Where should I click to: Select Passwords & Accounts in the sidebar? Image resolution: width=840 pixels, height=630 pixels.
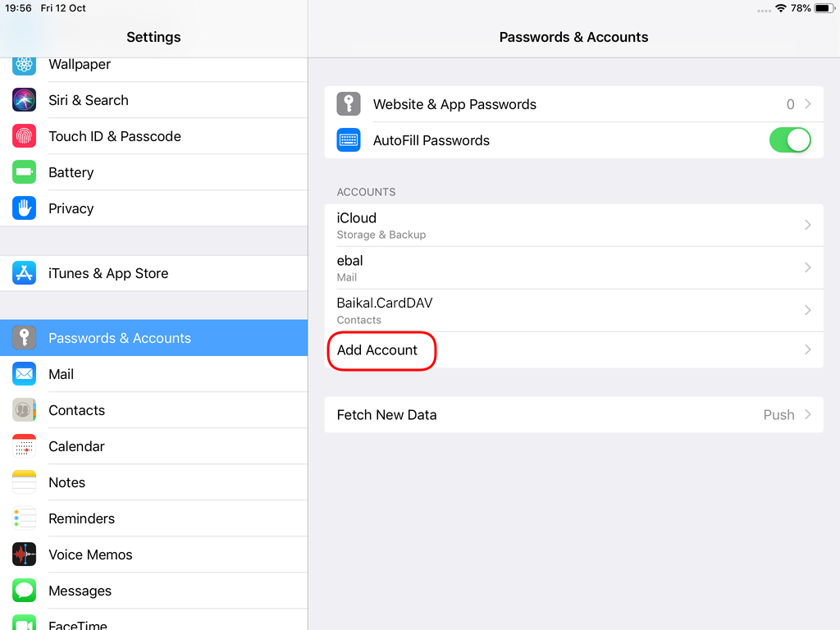[120, 337]
